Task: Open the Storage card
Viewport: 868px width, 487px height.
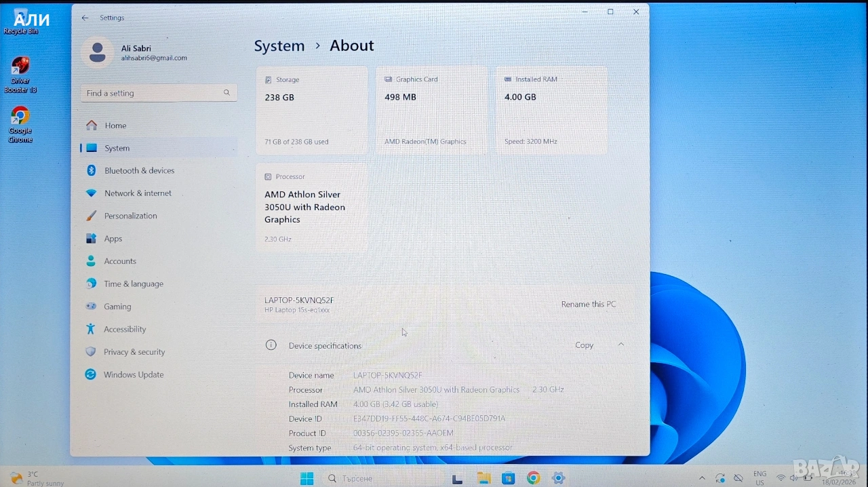Action: click(311, 110)
